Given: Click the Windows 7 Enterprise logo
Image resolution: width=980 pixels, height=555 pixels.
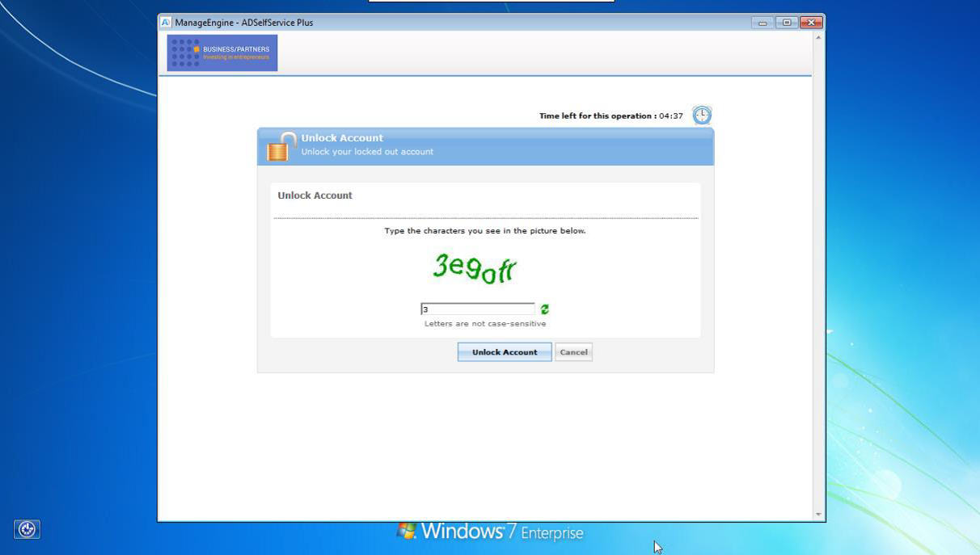Looking at the screenshot, I should pyautogui.click(x=490, y=532).
